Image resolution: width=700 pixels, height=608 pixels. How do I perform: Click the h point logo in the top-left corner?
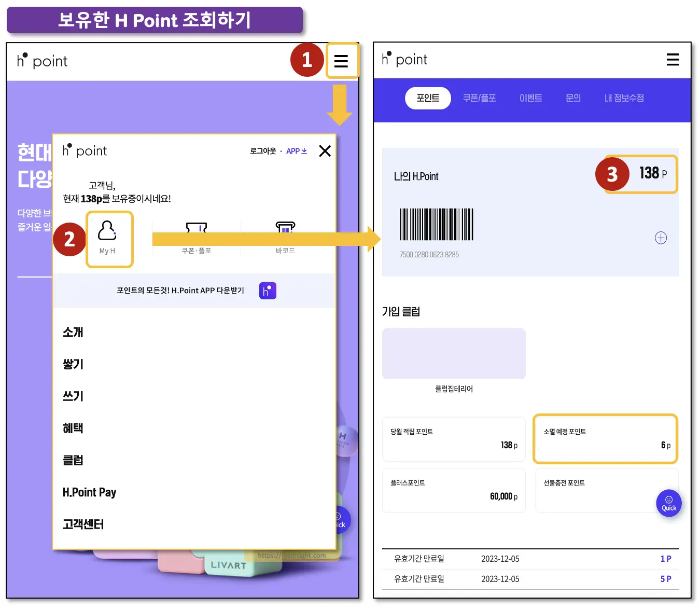click(x=41, y=61)
